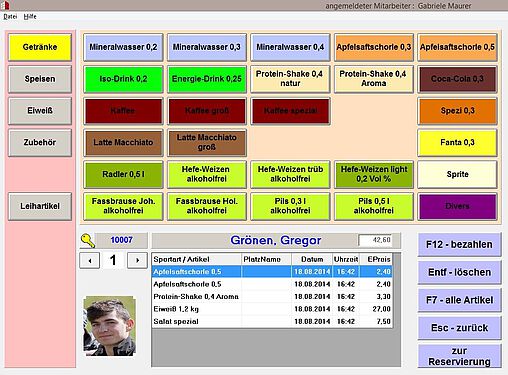Image resolution: width=508 pixels, height=375 pixels.
Task: Open the Hilfe menu
Action: click(x=30, y=16)
